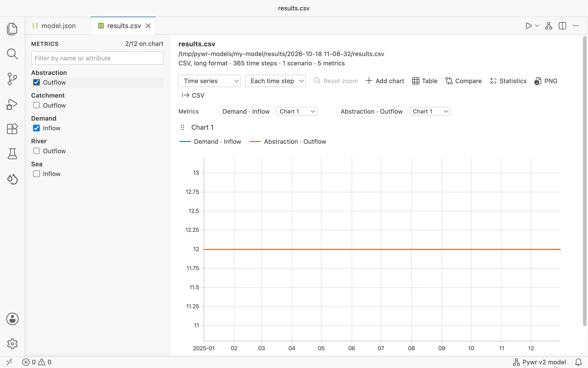Open the Statistics view
588x368 pixels.
[x=508, y=81]
